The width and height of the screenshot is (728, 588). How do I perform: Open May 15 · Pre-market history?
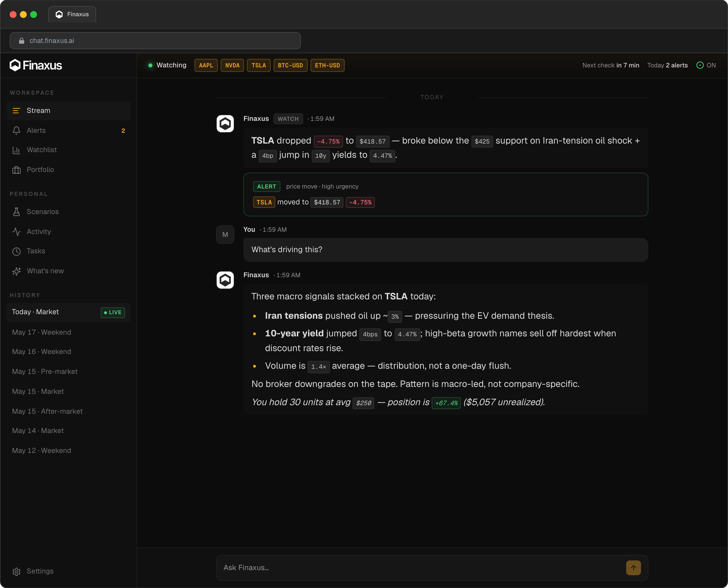click(x=69, y=372)
